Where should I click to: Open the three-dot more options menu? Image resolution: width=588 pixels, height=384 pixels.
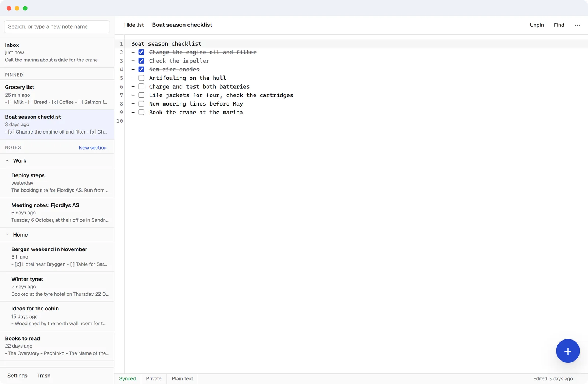(x=577, y=25)
